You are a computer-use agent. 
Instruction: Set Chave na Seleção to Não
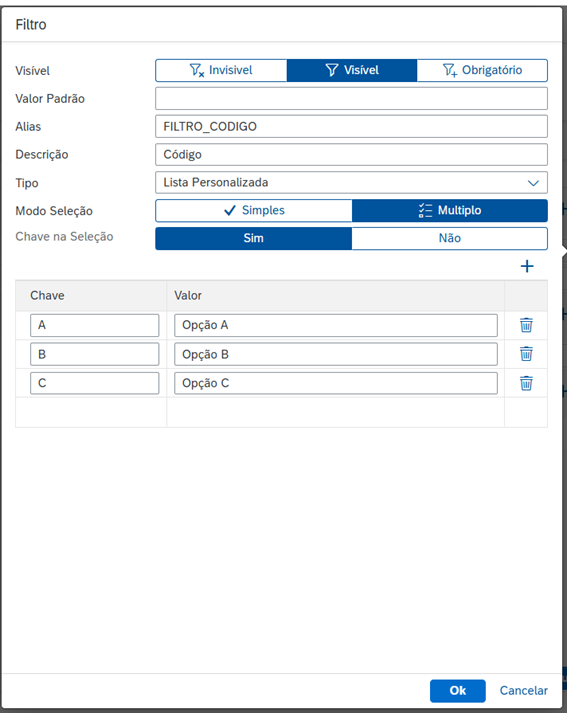click(x=449, y=238)
